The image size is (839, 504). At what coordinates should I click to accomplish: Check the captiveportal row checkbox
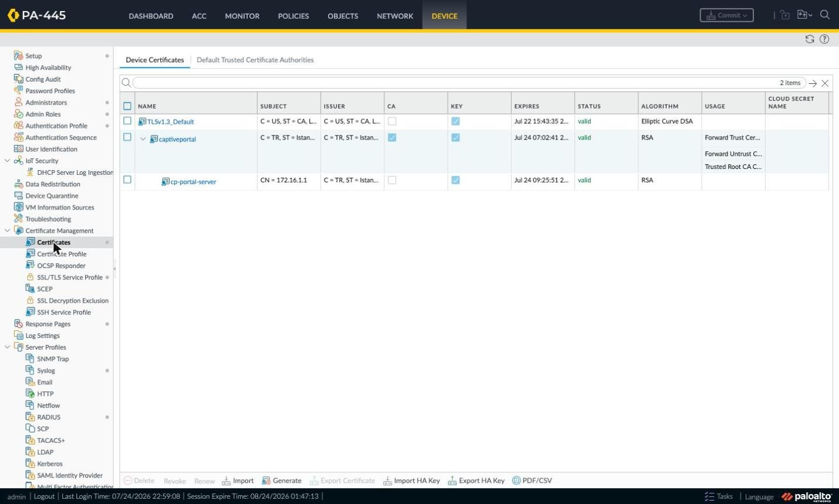click(x=127, y=137)
